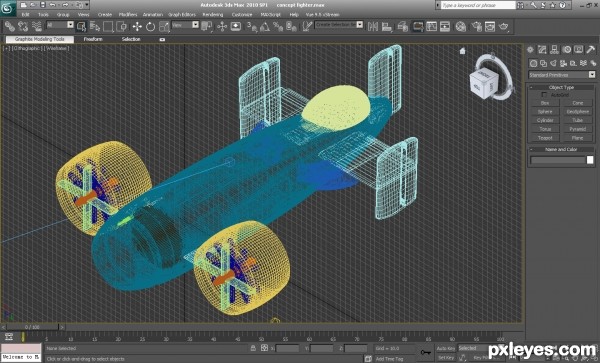Viewport: 600px width, 363px height.
Task: Create a Sphere primitive
Action: coord(545,112)
